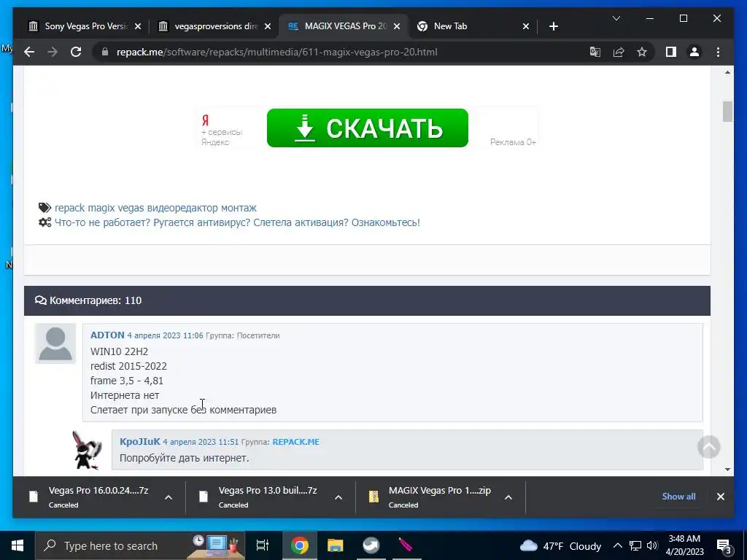Share this page via the share icon
Screen dimensions: 747x560
(x=619, y=52)
